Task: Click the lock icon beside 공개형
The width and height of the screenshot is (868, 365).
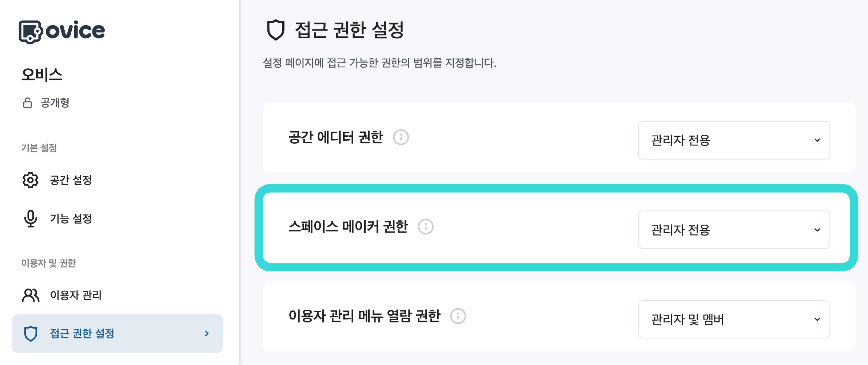Action: (28, 103)
